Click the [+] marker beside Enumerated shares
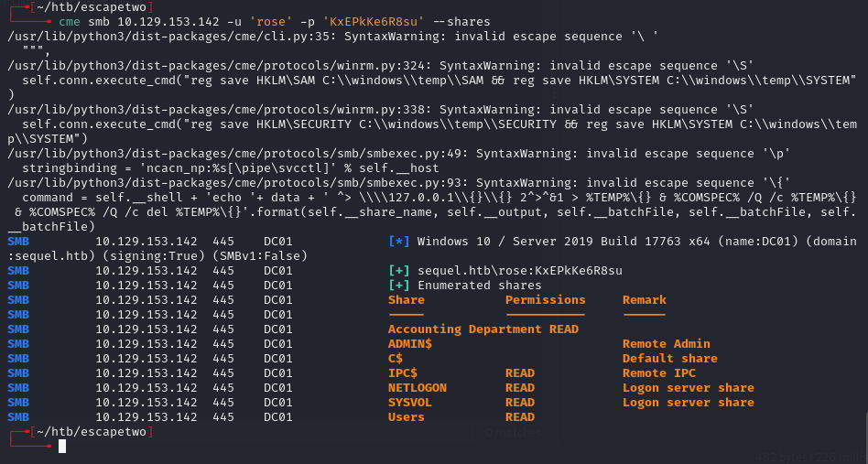Viewport: 868px width, 464px height. pos(398,286)
